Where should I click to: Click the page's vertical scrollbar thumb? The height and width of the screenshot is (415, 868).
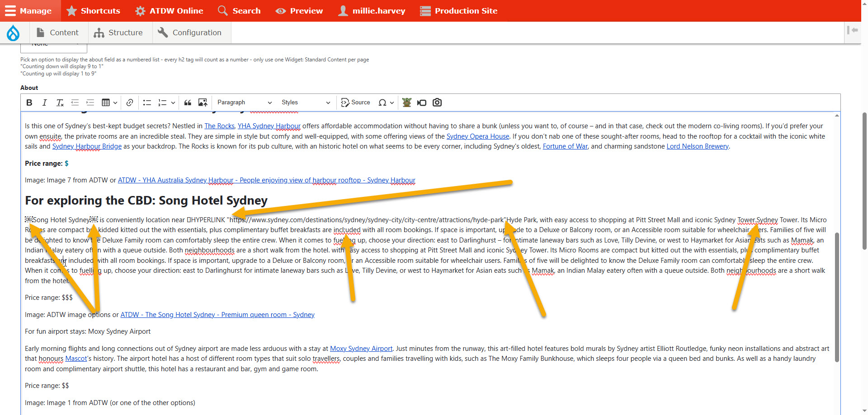click(864, 181)
